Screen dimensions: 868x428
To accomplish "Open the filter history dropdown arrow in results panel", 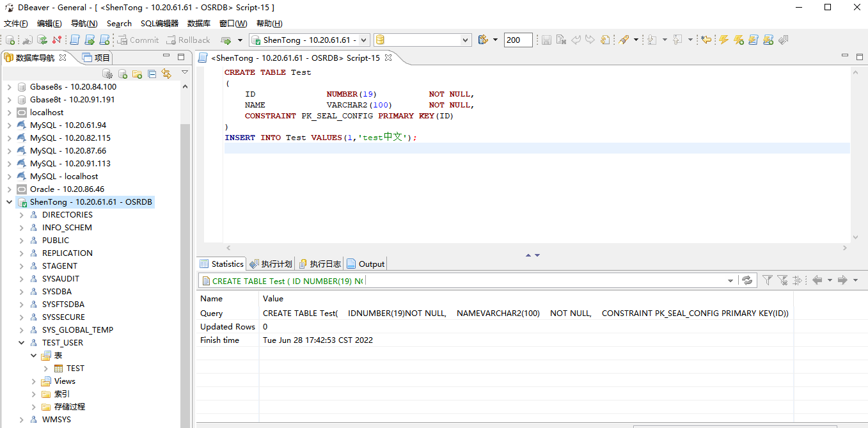I will click(x=730, y=281).
